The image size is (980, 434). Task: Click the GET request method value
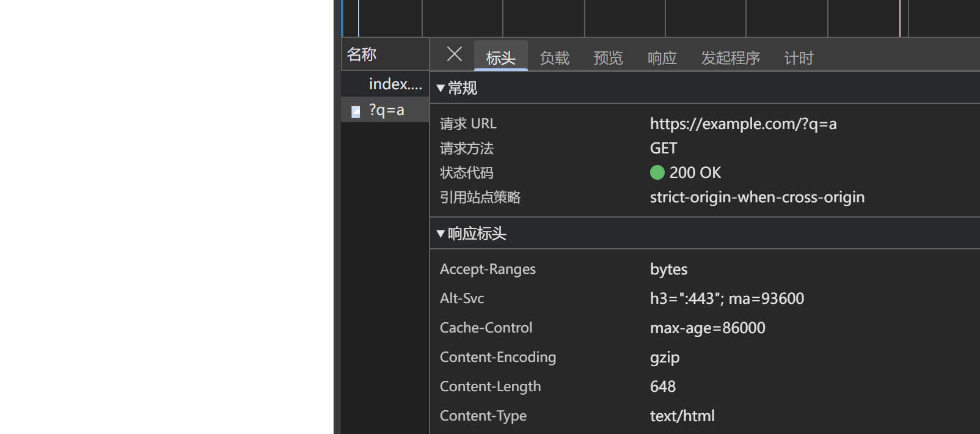click(664, 149)
